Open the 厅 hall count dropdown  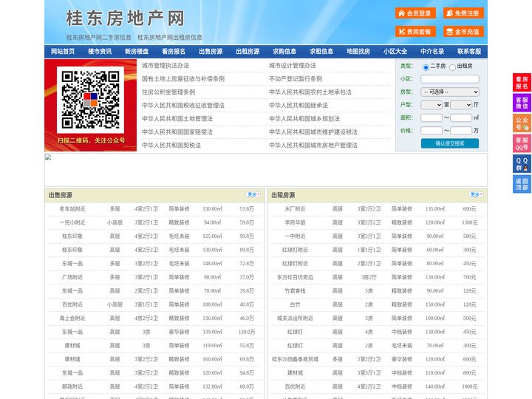click(x=461, y=105)
